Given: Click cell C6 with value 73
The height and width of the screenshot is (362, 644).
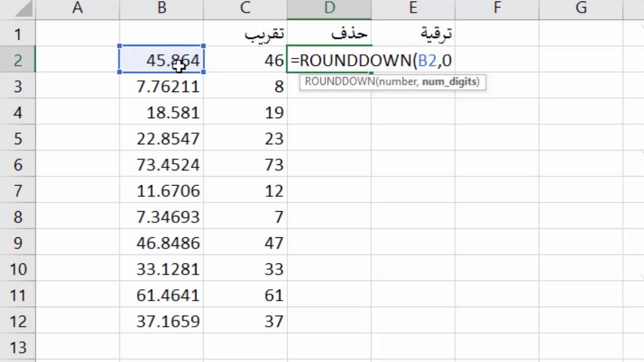Looking at the screenshot, I should click(245, 164).
